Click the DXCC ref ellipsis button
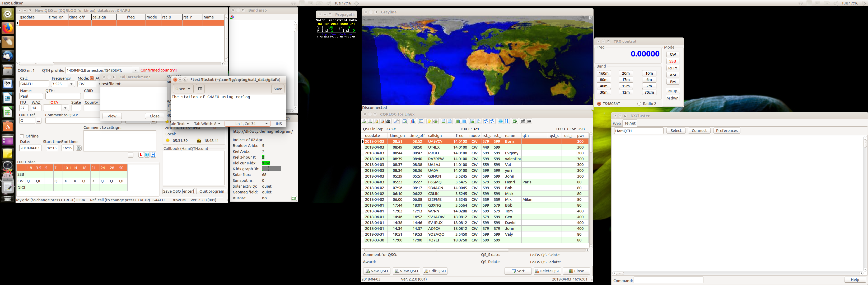 pos(38,120)
